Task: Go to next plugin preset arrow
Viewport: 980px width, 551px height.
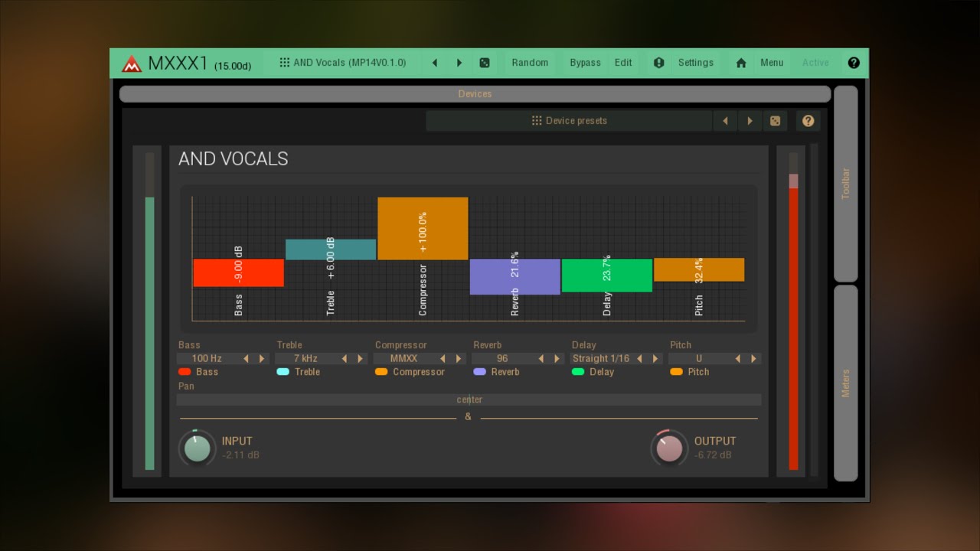Action: pyautogui.click(x=459, y=63)
